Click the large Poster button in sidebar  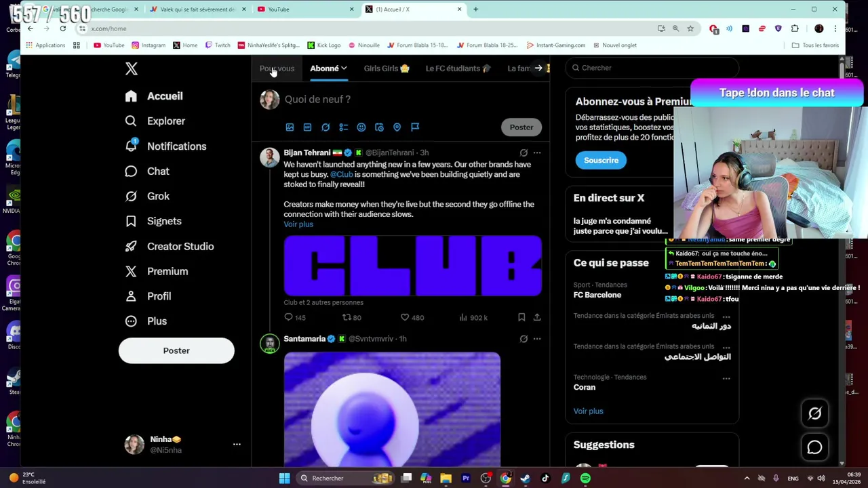176,351
